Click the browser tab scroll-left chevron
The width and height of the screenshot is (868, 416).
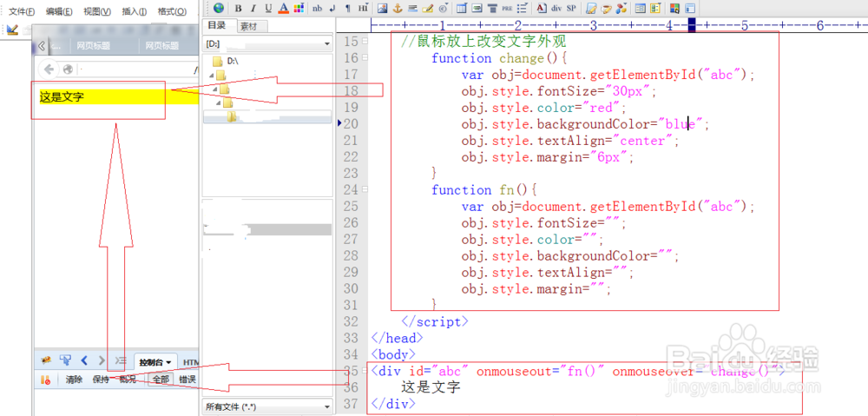42,46
